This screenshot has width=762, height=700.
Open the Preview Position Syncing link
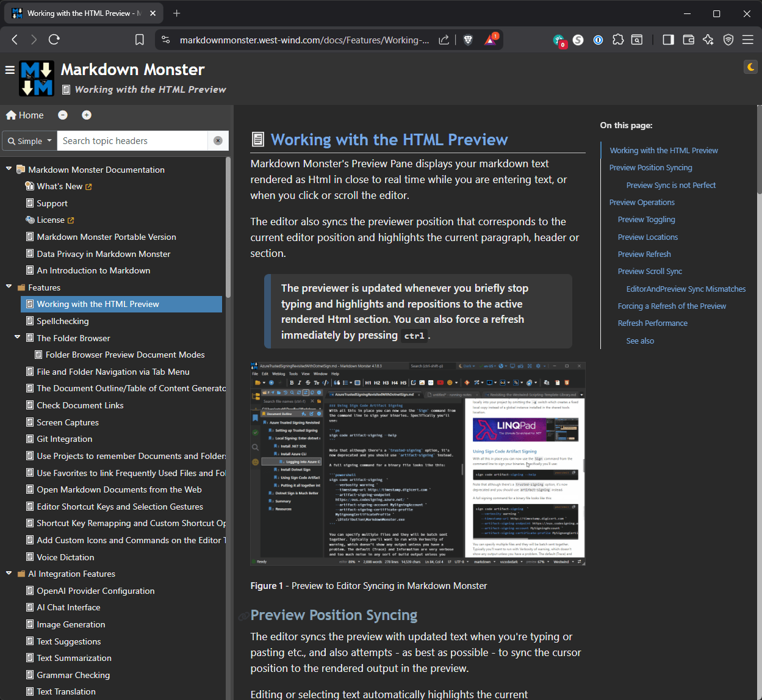(x=650, y=167)
